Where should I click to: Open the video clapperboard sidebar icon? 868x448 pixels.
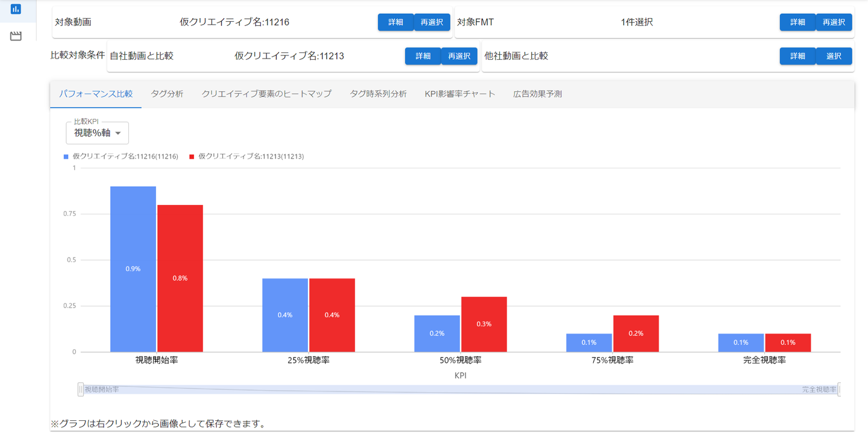point(16,36)
